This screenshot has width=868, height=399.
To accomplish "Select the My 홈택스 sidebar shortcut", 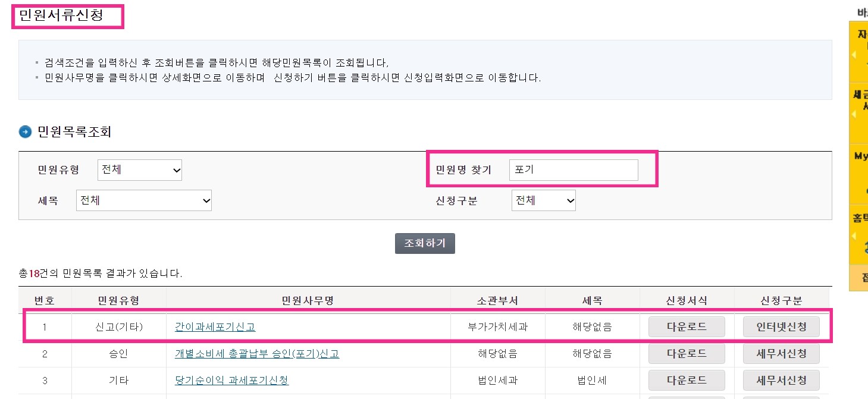I will point(861,156).
